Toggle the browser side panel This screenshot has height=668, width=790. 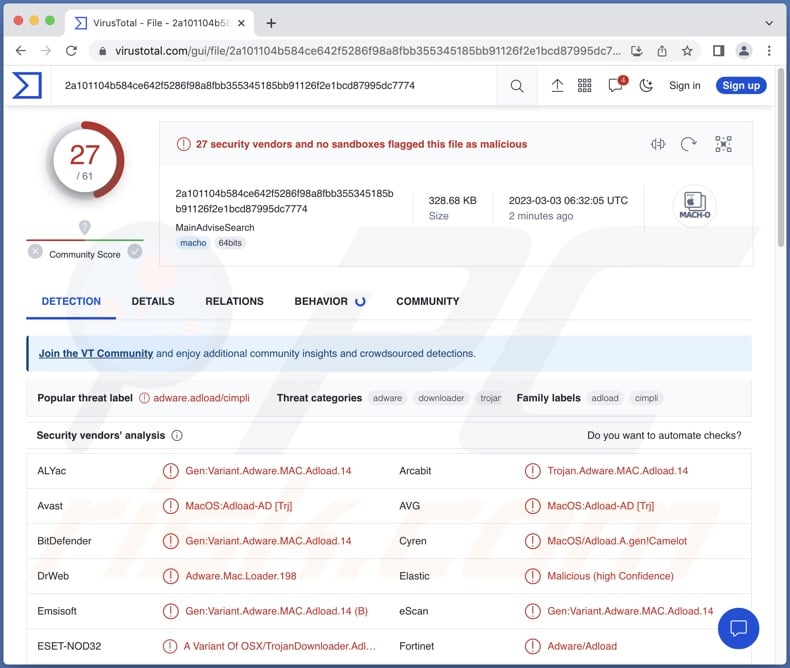[x=718, y=50]
